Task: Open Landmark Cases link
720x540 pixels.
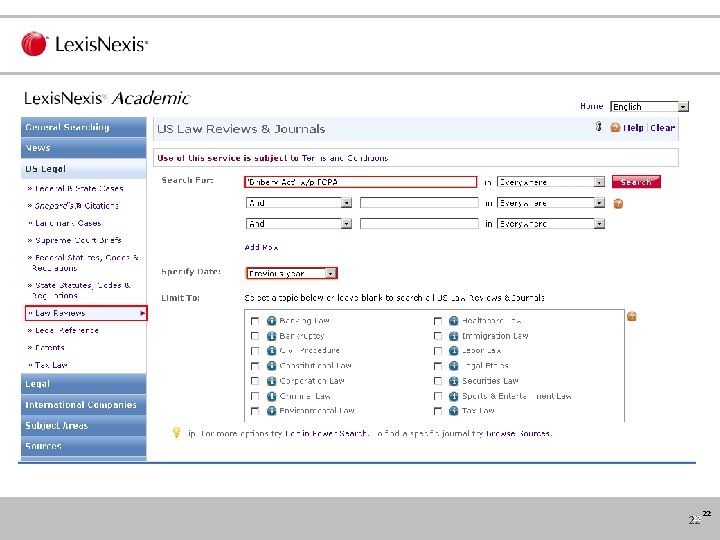Action: (x=68, y=223)
